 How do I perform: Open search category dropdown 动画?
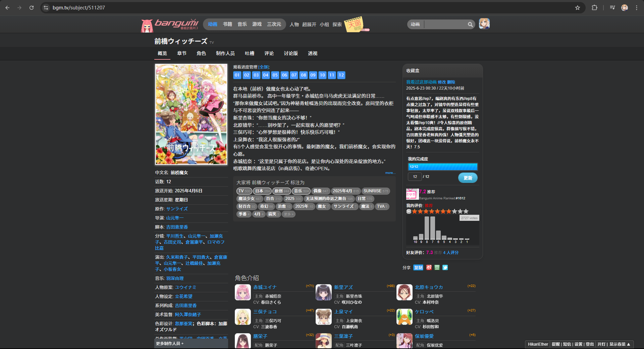pyautogui.click(x=416, y=24)
